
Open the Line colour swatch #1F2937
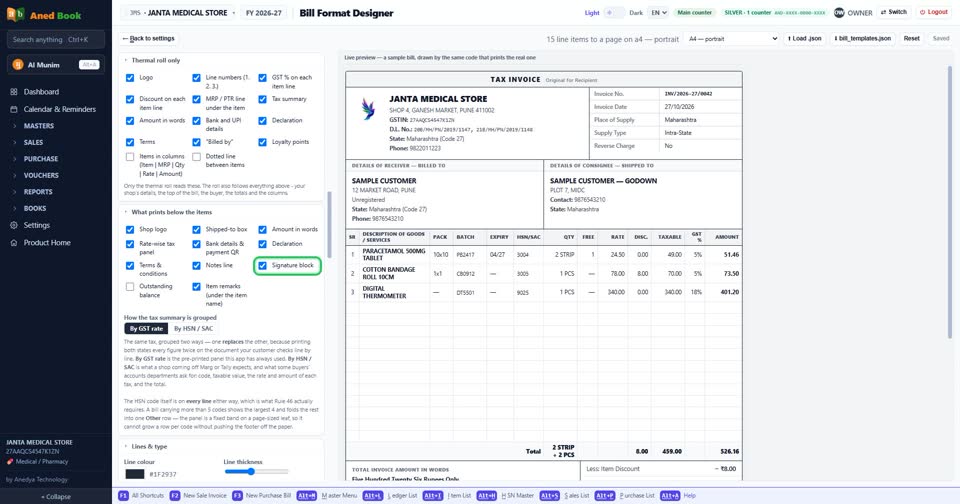tap(135, 474)
